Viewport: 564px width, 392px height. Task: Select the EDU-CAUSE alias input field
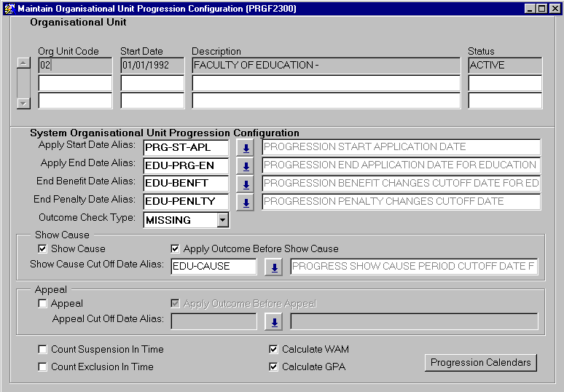[214, 267]
